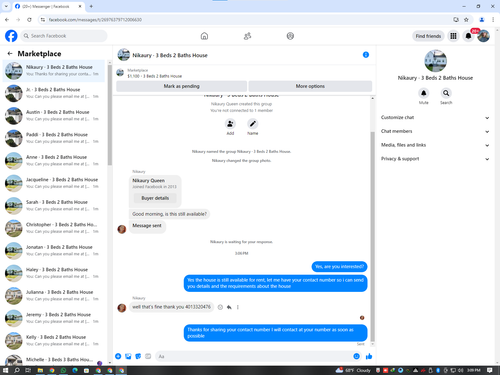Screen dimensions: 500x375
Task: Mute this conversation with the bell icon
Action: point(423,93)
